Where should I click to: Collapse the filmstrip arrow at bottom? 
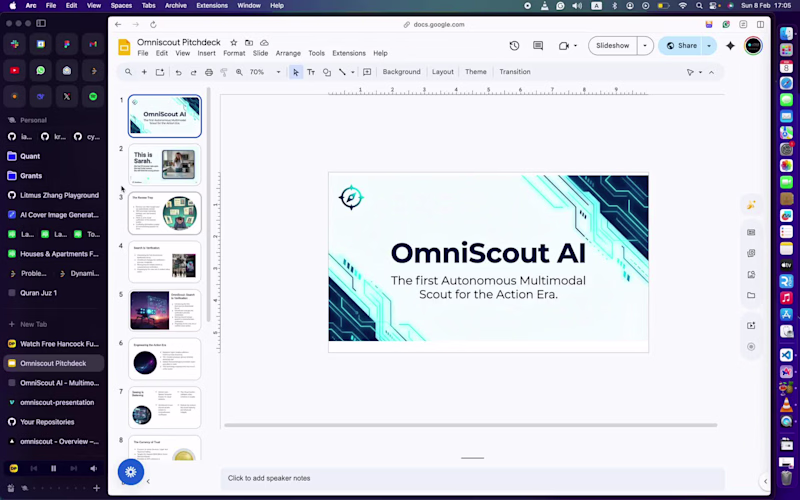point(148,481)
